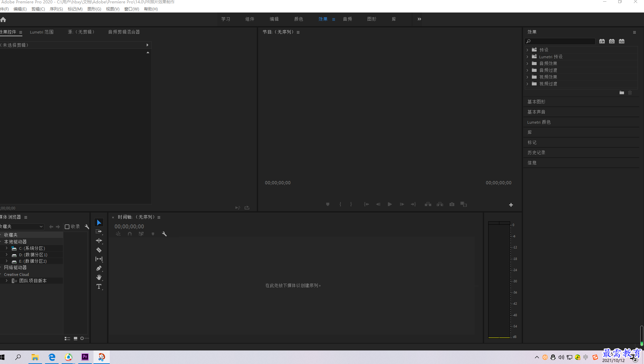Viewport: 644px width, 364px height.
Task: Filter Accelerated Effects in Effects panel
Action: click(x=602, y=41)
